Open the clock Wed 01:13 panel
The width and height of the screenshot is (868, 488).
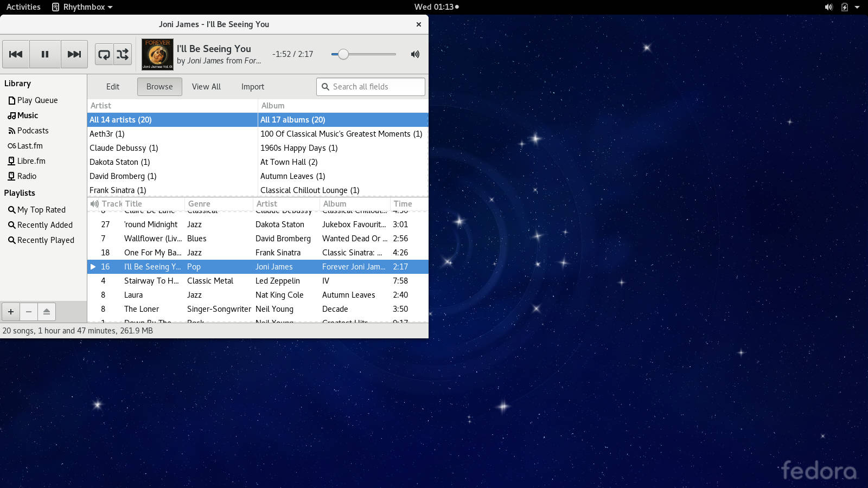pyautogui.click(x=436, y=7)
